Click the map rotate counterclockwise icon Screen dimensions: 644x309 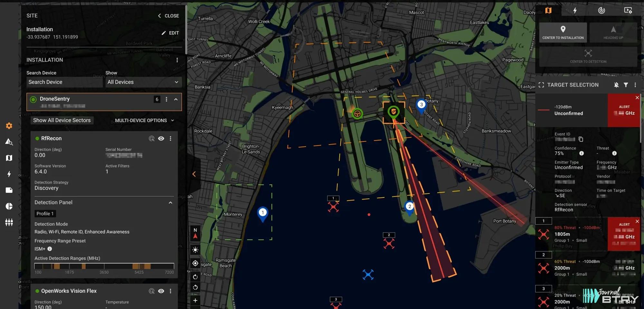pos(195,287)
